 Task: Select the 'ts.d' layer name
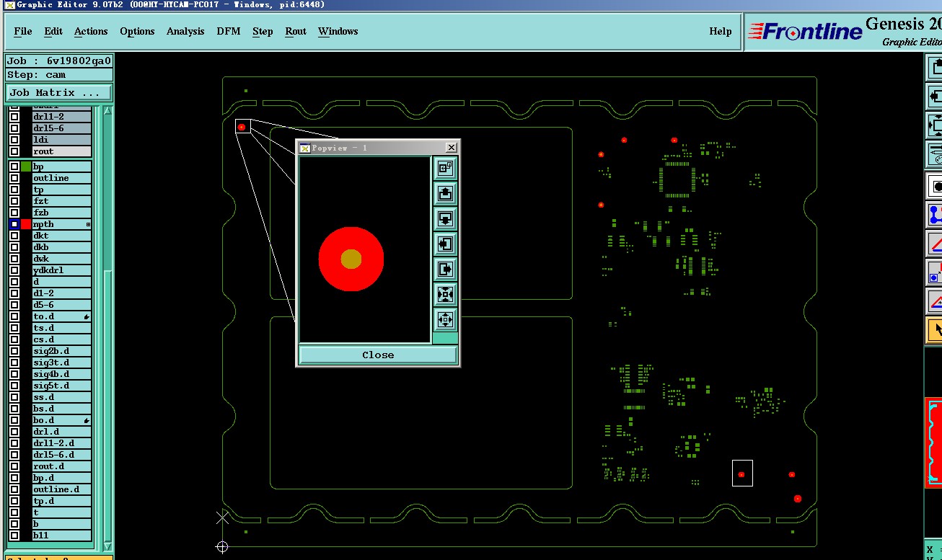pos(62,328)
